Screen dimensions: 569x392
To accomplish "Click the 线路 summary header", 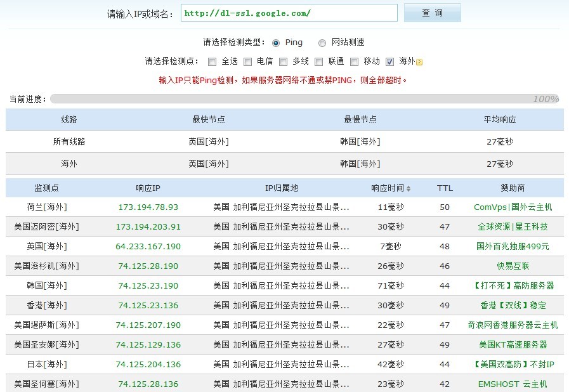I will 69,119.
